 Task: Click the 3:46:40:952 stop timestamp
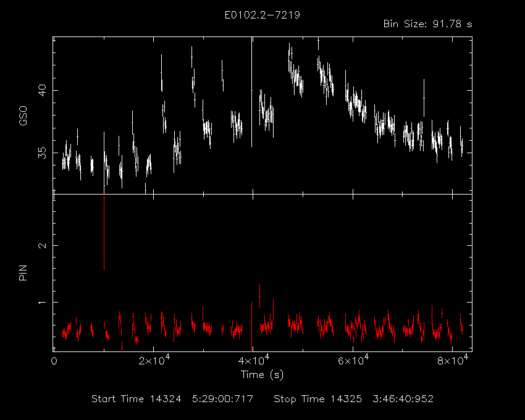pyautogui.click(x=403, y=399)
